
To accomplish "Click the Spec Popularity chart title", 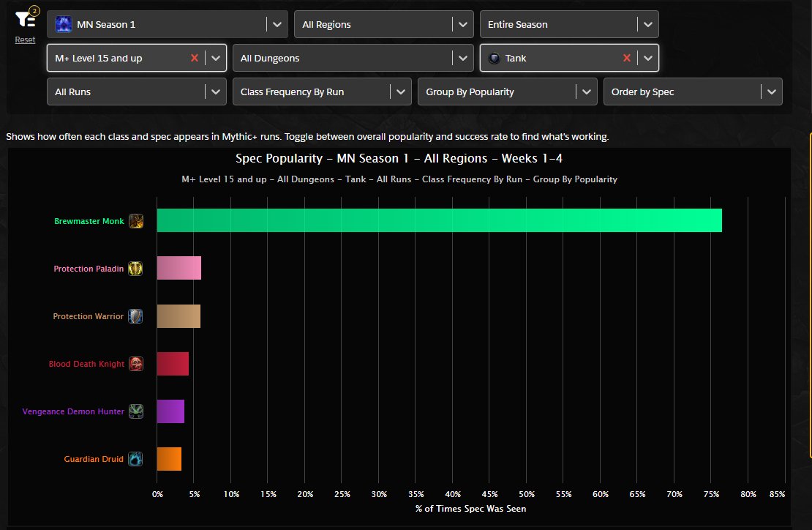I will (x=399, y=159).
